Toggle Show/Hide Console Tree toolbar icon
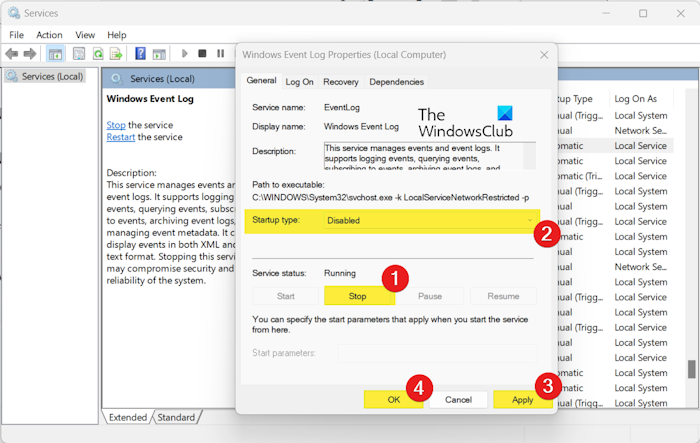Image resolution: width=700 pixels, height=443 pixels. 55,54
